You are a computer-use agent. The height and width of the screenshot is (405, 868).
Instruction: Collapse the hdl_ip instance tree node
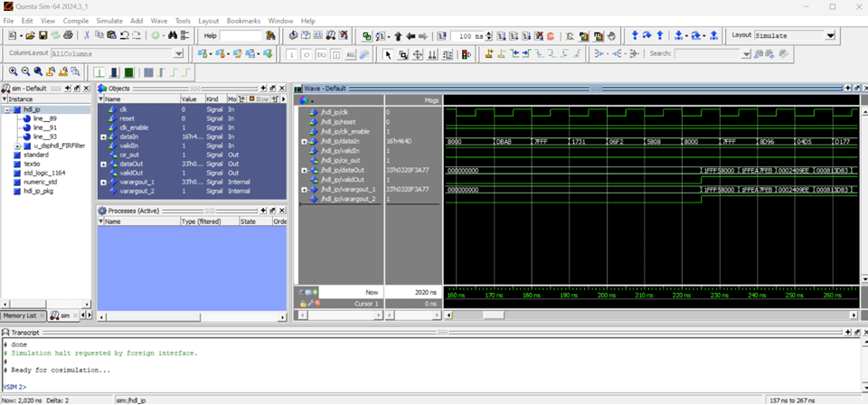[x=6, y=109]
